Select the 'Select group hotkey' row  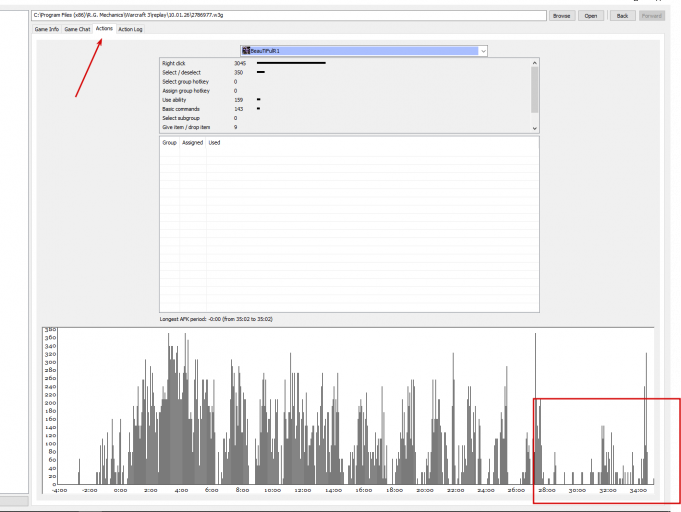point(345,82)
